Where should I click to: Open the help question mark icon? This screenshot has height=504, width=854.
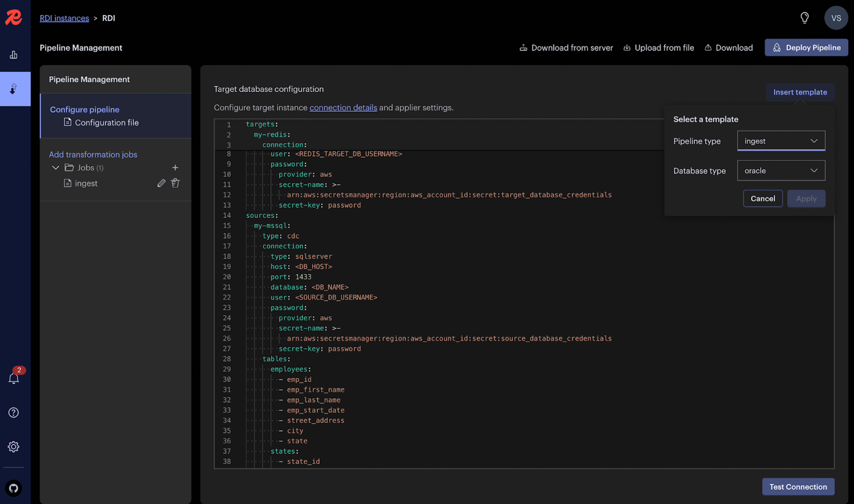[x=14, y=413]
